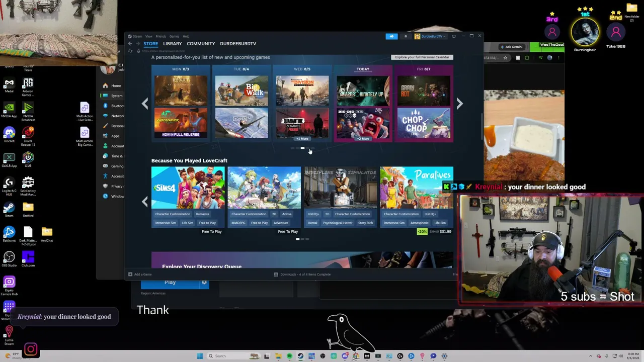Open the Friends menu in Steam
This screenshot has height=362, width=644.
[x=161, y=36]
